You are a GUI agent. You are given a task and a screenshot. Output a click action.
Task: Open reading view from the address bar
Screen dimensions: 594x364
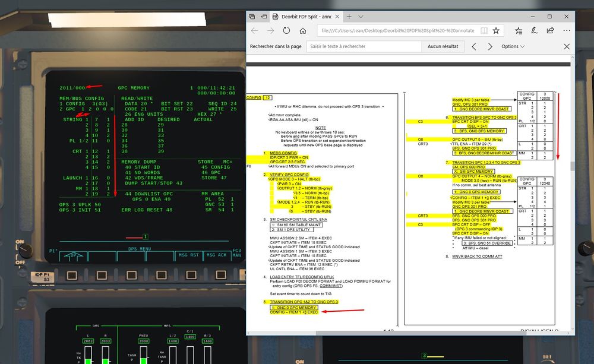484,31
